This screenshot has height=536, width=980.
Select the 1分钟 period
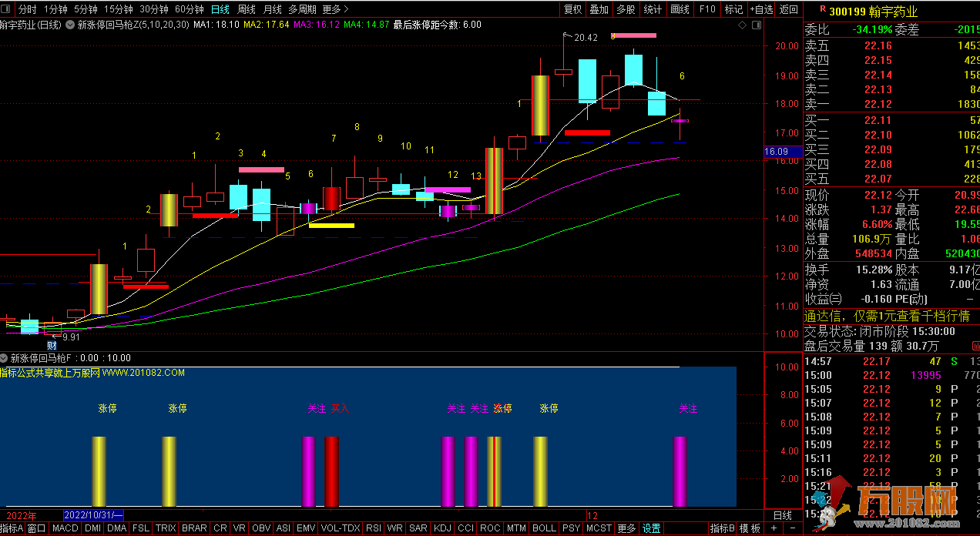point(55,9)
